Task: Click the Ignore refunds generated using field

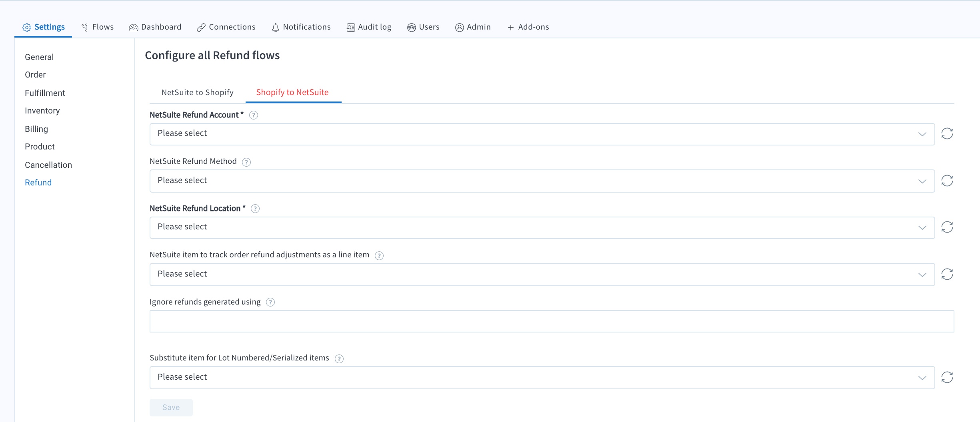Action: point(552,321)
